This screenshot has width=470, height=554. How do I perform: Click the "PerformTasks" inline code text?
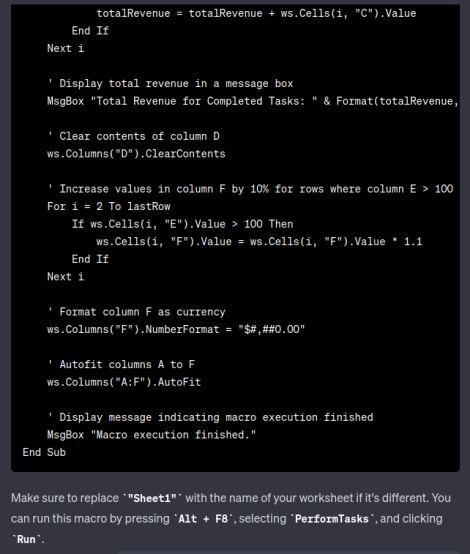[332, 519]
